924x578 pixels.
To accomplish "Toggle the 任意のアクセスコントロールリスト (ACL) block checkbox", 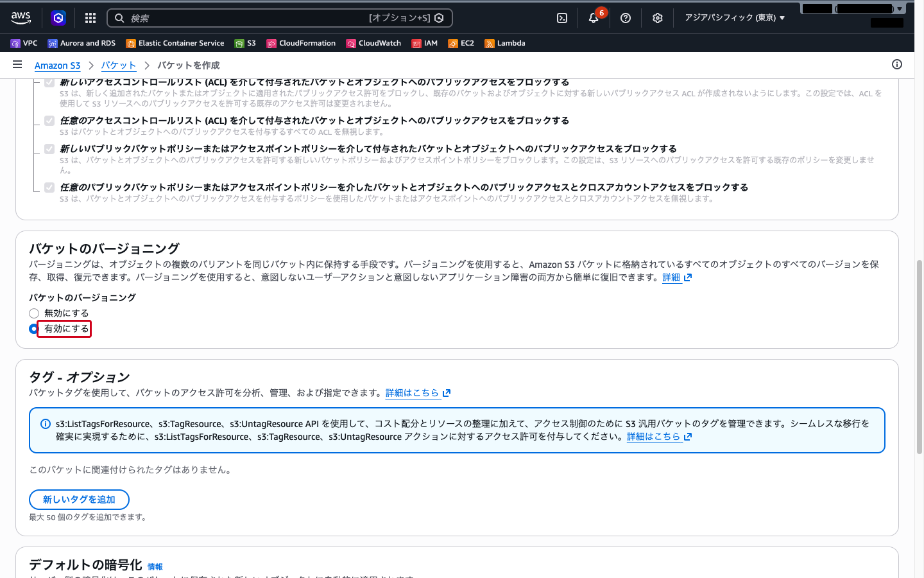I will (49, 121).
